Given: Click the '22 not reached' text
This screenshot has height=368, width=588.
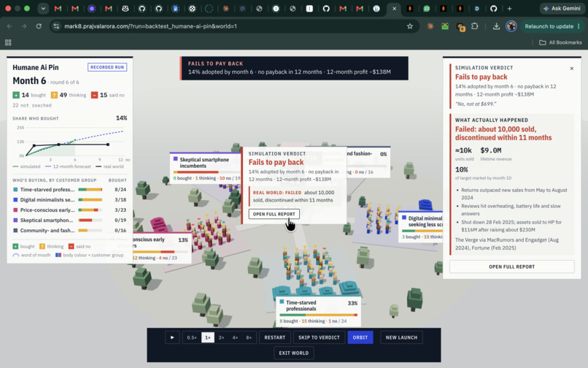Looking at the screenshot, I should [x=32, y=106].
